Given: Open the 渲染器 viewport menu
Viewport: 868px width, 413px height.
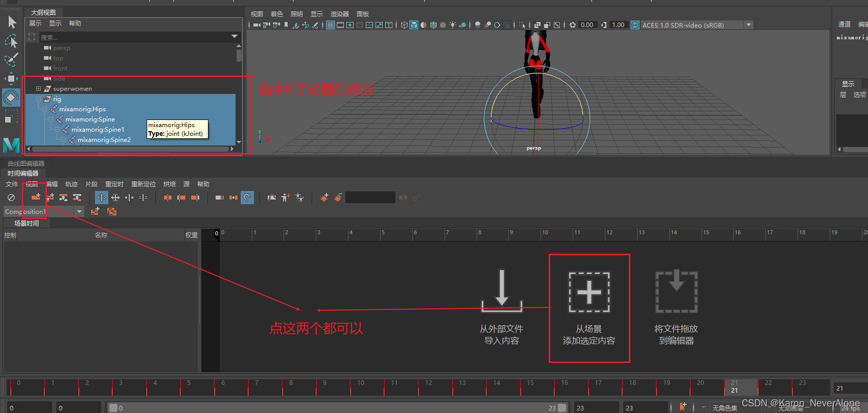Looking at the screenshot, I should 340,14.
